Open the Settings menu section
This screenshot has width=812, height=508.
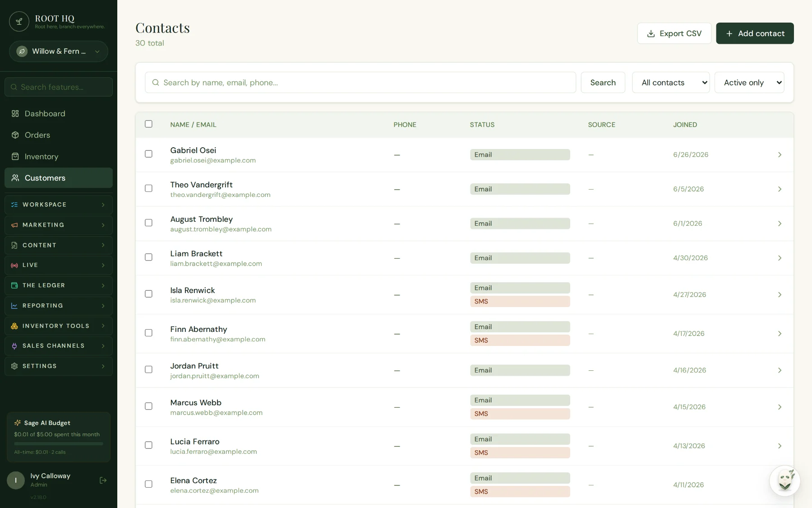point(59,366)
